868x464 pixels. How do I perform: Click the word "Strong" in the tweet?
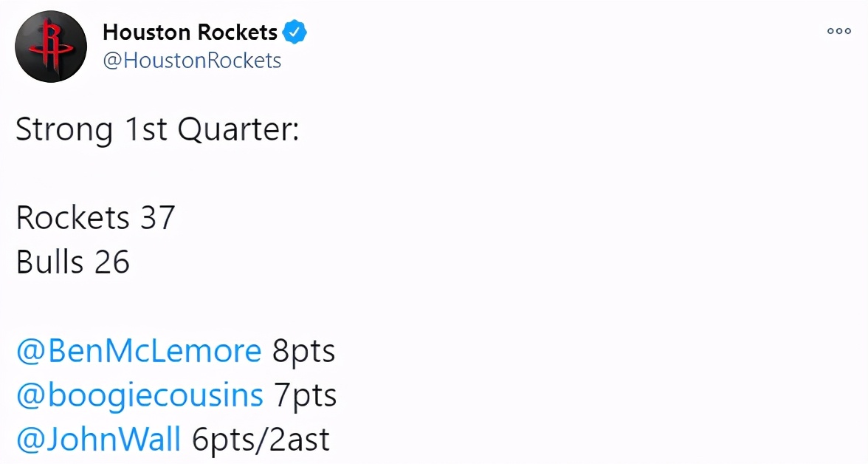[x=64, y=130]
